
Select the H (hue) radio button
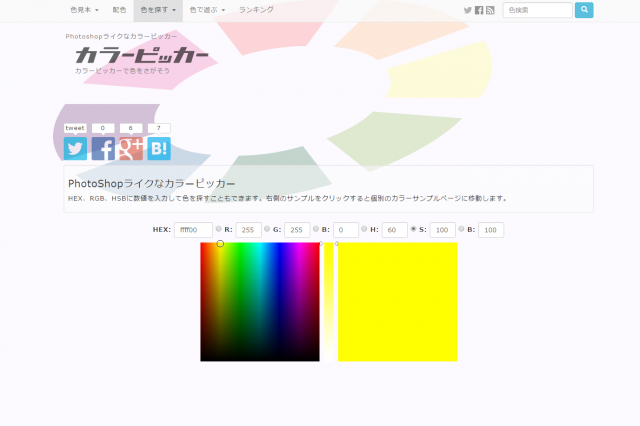(x=363, y=230)
